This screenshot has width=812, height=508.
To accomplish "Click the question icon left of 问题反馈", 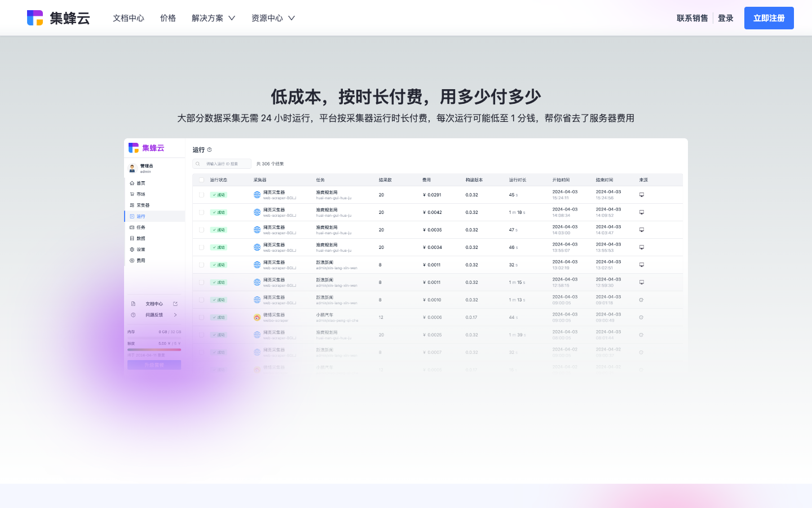I will click(x=133, y=315).
